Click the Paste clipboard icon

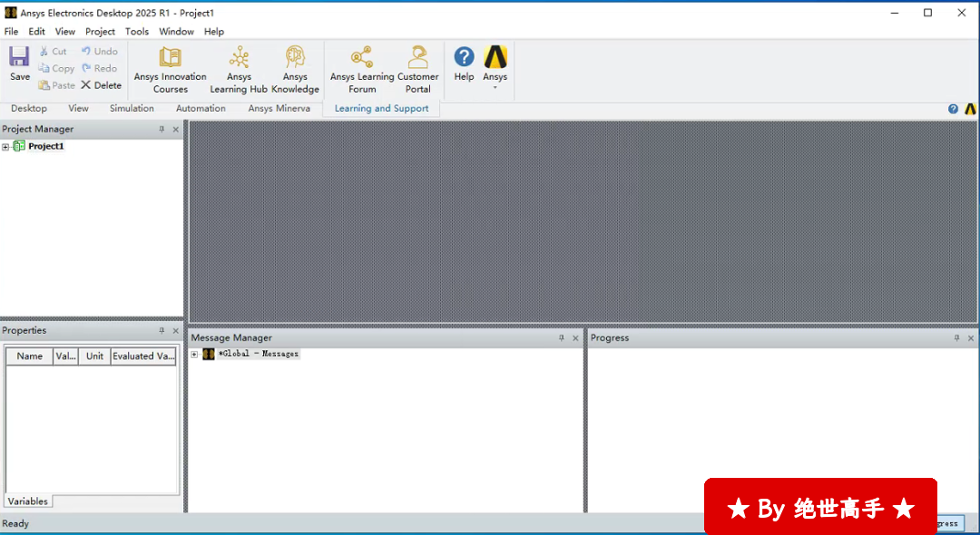tap(44, 85)
